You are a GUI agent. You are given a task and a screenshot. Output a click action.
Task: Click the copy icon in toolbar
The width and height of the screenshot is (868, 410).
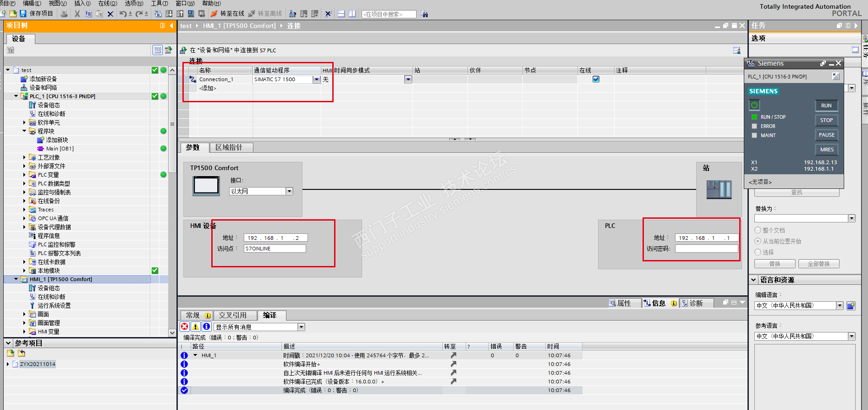(x=88, y=14)
